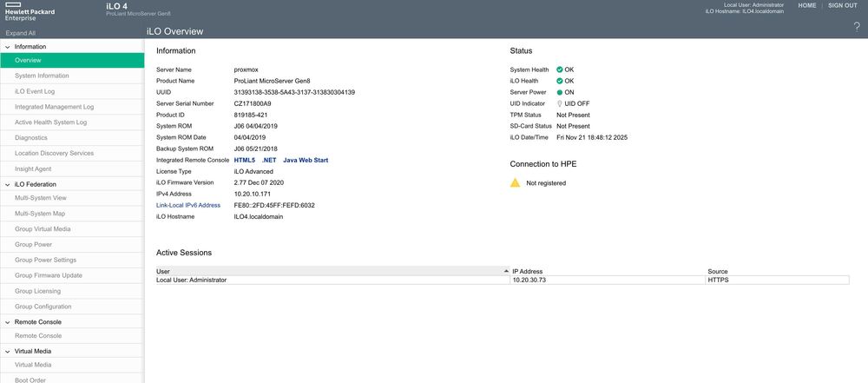Open iLO Event Log

[72, 91]
